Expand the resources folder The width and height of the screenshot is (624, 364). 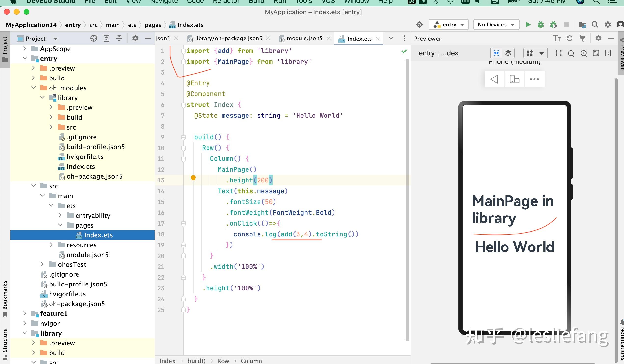click(51, 245)
